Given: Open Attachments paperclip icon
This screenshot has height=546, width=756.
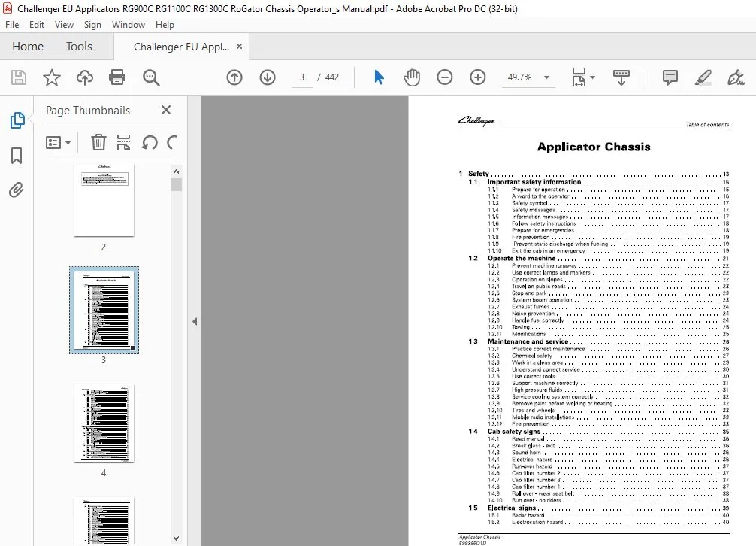Looking at the screenshot, I should click(x=17, y=190).
